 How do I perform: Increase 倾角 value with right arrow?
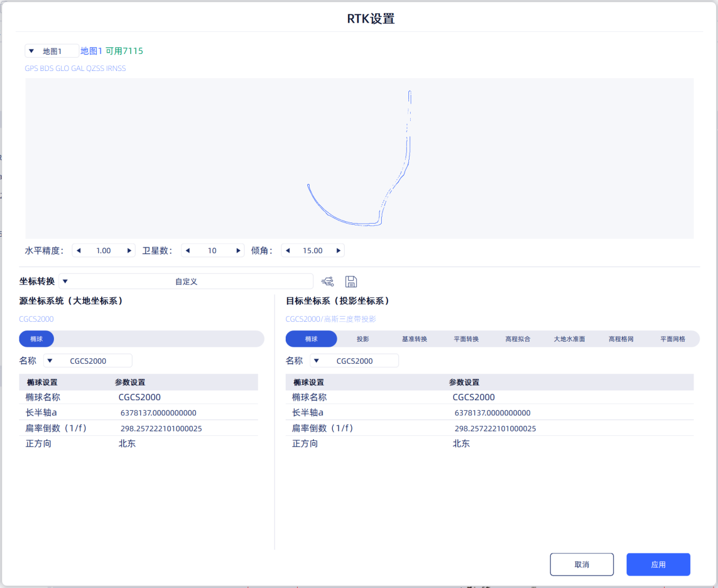[339, 251]
